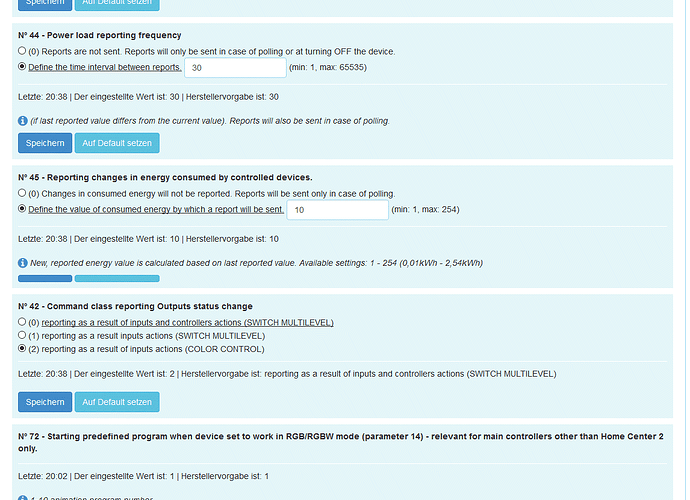Click info icon beside 'New, reported energy value'
This screenshot has height=500, width=690.
coord(23,263)
